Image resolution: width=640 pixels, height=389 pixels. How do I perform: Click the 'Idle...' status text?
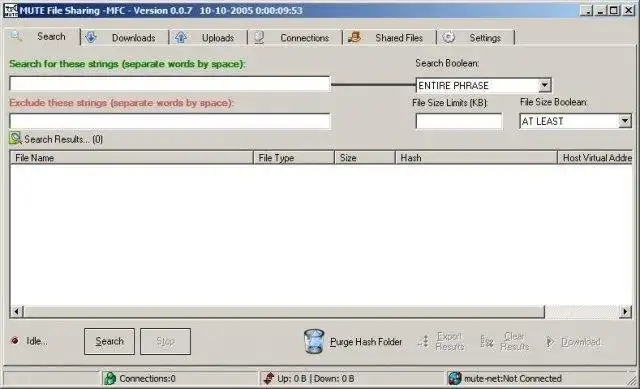coord(37,341)
